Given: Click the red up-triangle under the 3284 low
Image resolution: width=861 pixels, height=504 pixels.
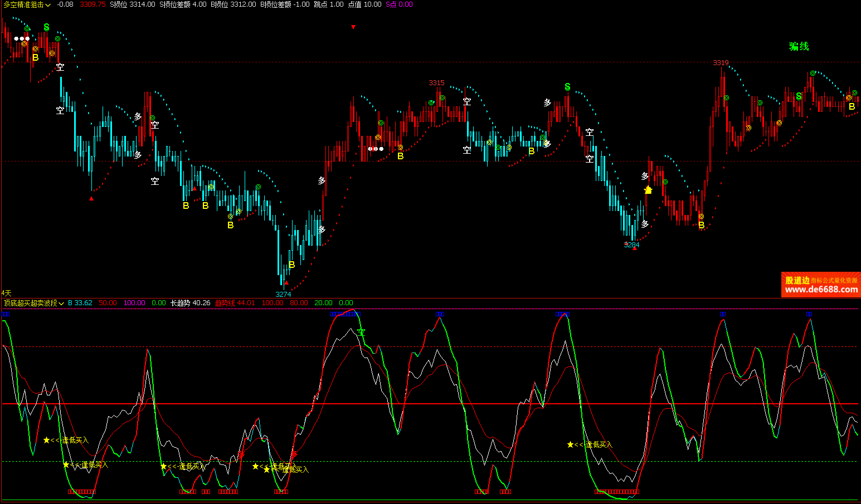Looking at the screenshot, I should point(634,248).
